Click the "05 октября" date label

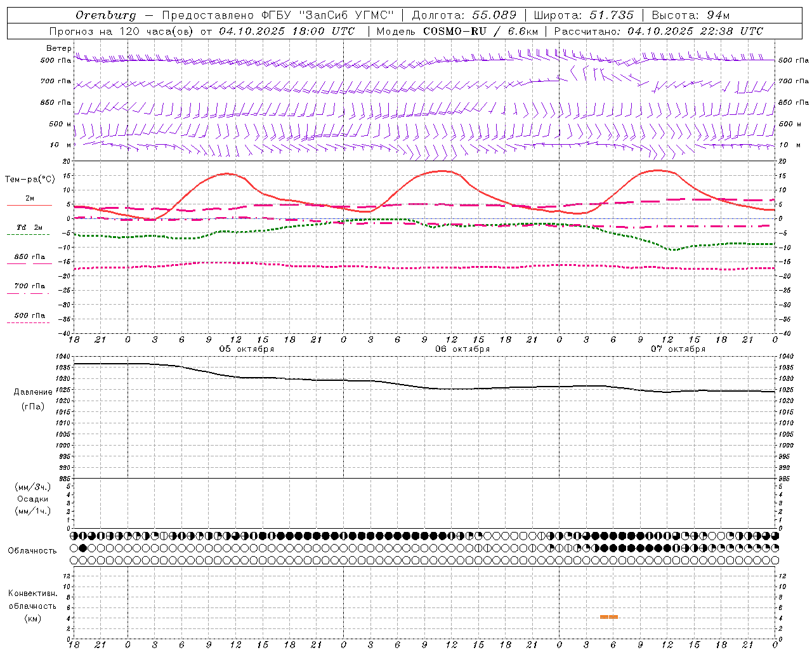pos(247,348)
